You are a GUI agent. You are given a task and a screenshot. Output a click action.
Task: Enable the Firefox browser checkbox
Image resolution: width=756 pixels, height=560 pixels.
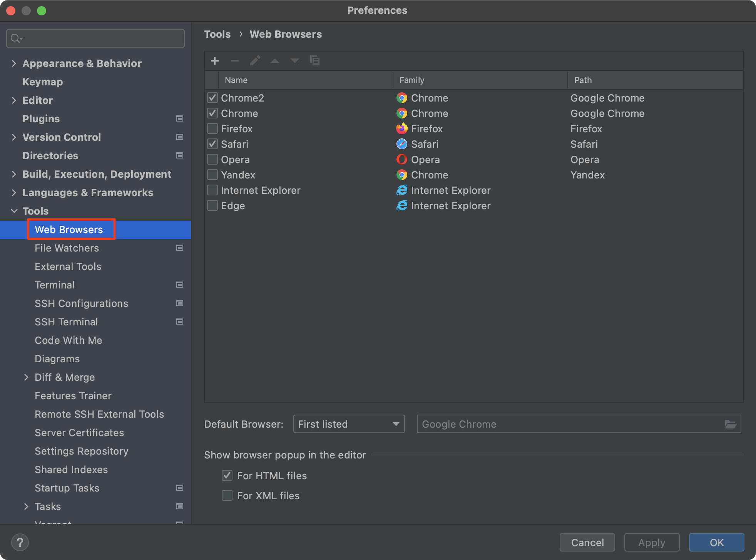pyautogui.click(x=212, y=128)
